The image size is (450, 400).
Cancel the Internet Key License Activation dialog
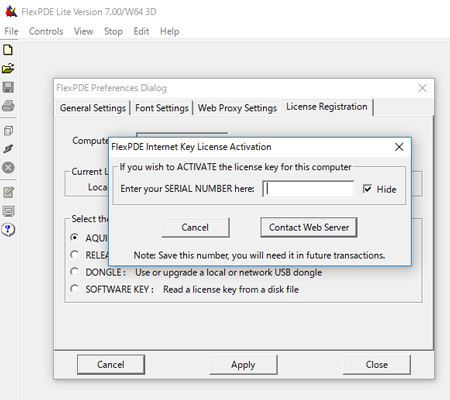(195, 227)
